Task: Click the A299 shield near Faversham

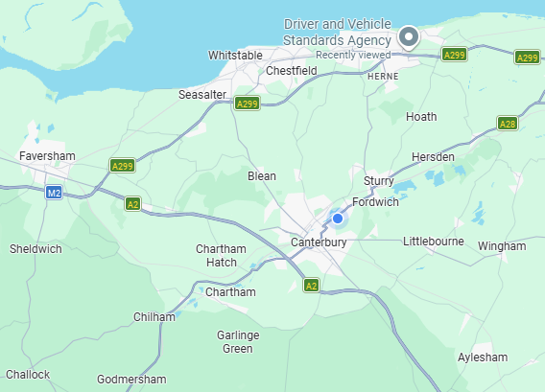Action: pyautogui.click(x=123, y=166)
